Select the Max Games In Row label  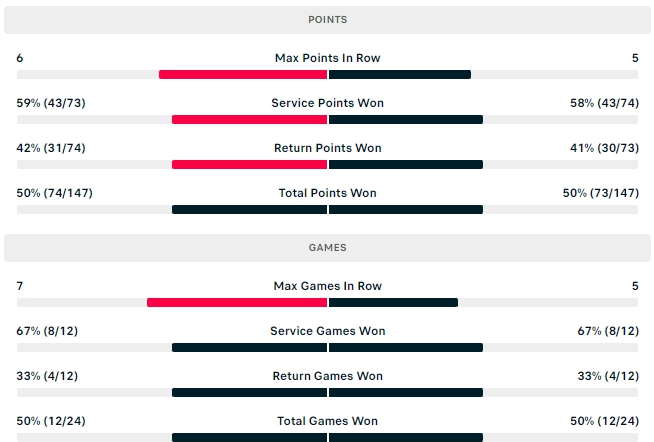point(327,286)
